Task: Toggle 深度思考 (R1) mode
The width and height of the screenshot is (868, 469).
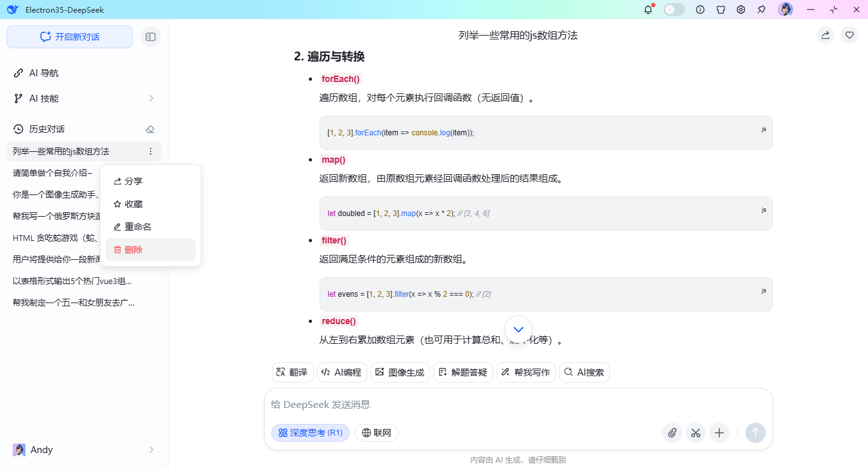Action: [x=310, y=433]
